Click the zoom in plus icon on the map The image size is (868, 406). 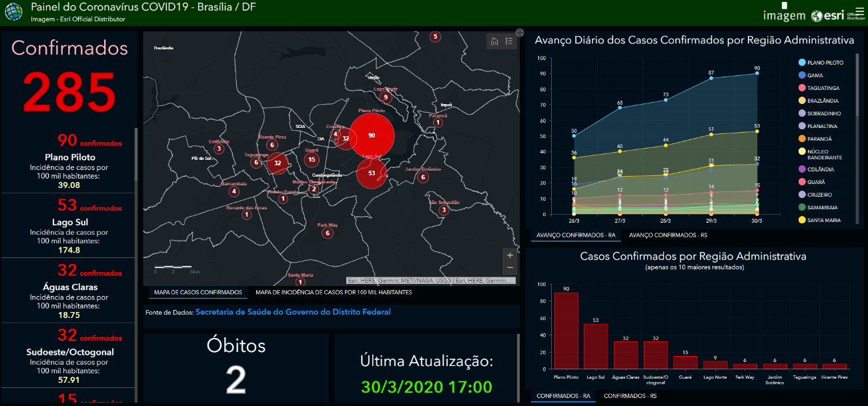509,255
